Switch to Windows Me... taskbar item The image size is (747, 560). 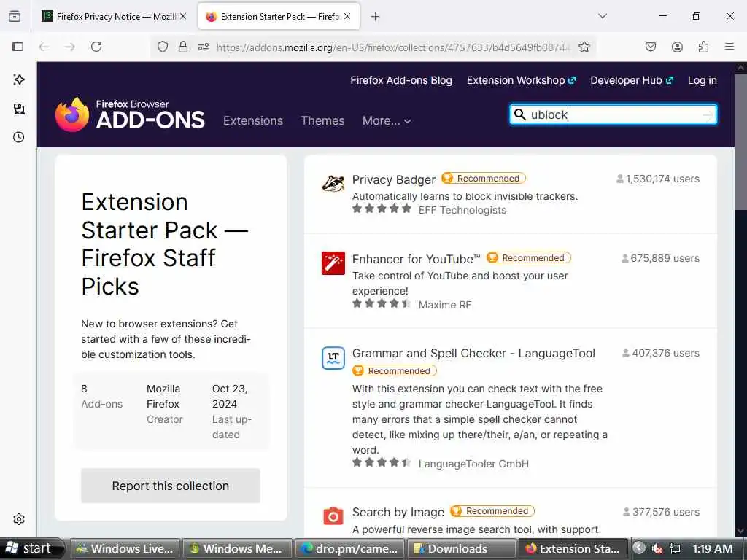(237, 548)
